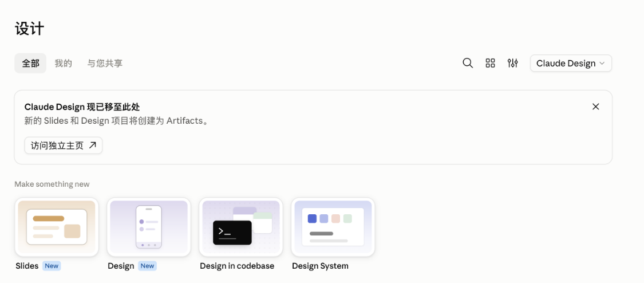Select the 全部 tab
The width and height of the screenshot is (644, 283).
[x=30, y=63]
